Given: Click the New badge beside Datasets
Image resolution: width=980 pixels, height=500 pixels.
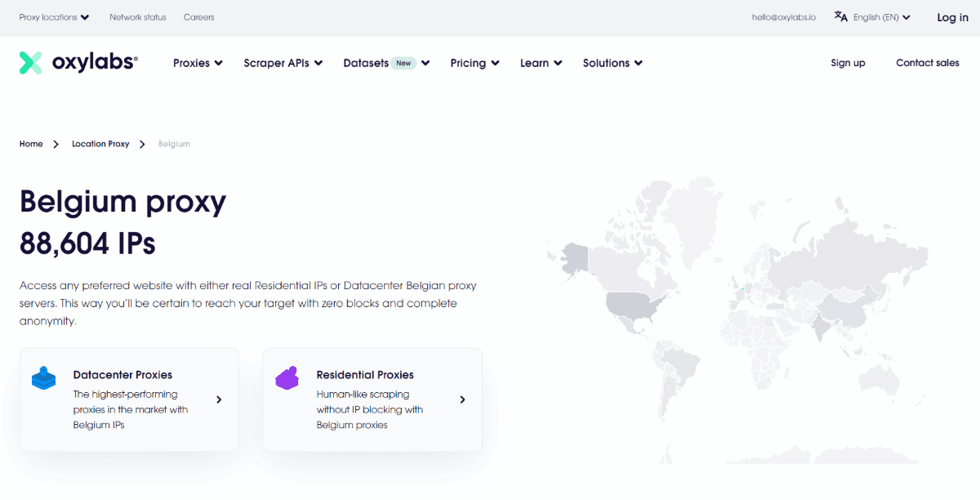Looking at the screenshot, I should pos(403,63).
